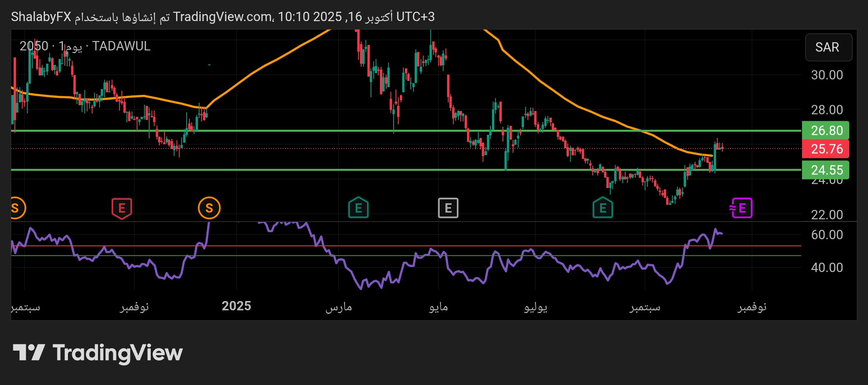Click the TradingView logo

point(98,353)
